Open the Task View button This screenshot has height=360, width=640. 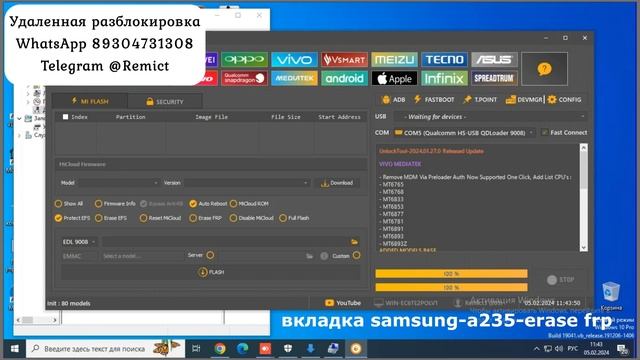(196, 349)
